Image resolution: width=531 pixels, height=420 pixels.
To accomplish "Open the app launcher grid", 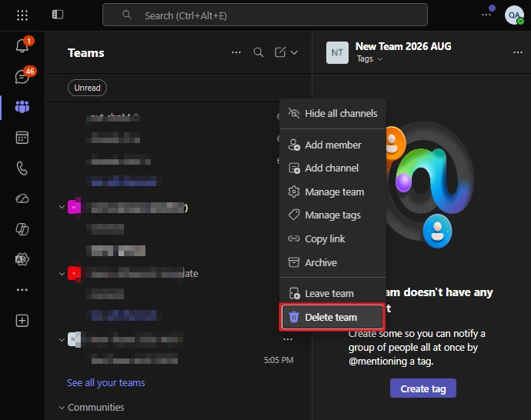I will [x=22, y=15].
